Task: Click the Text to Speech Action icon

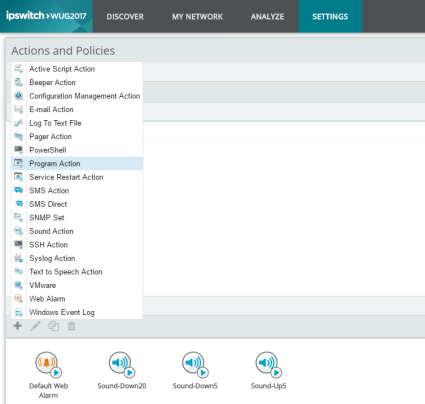Action: (19, 272)
